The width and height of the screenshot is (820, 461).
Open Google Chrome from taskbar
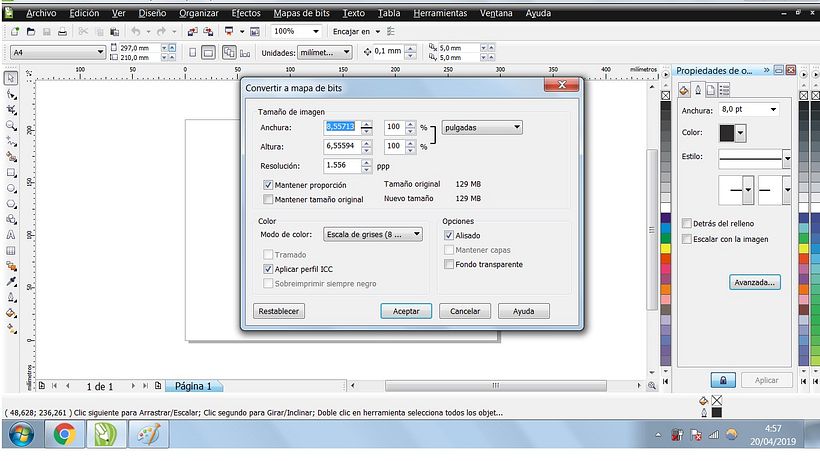point(64,434)
